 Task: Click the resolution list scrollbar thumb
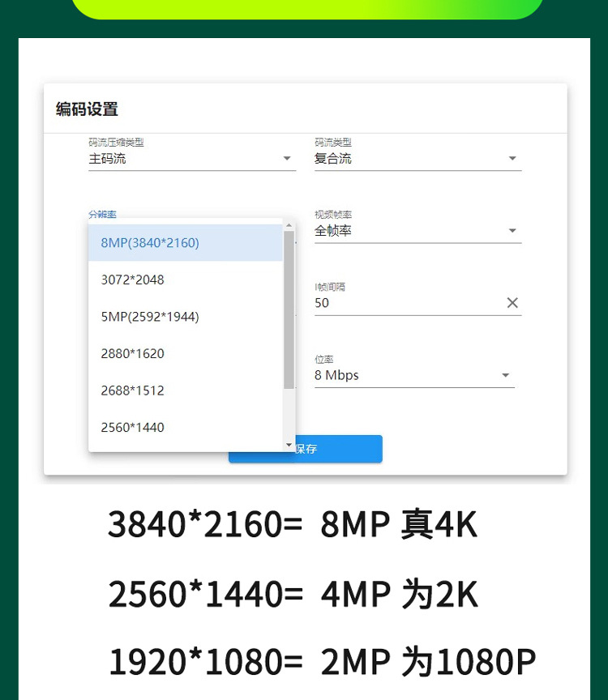coord(289,309)
